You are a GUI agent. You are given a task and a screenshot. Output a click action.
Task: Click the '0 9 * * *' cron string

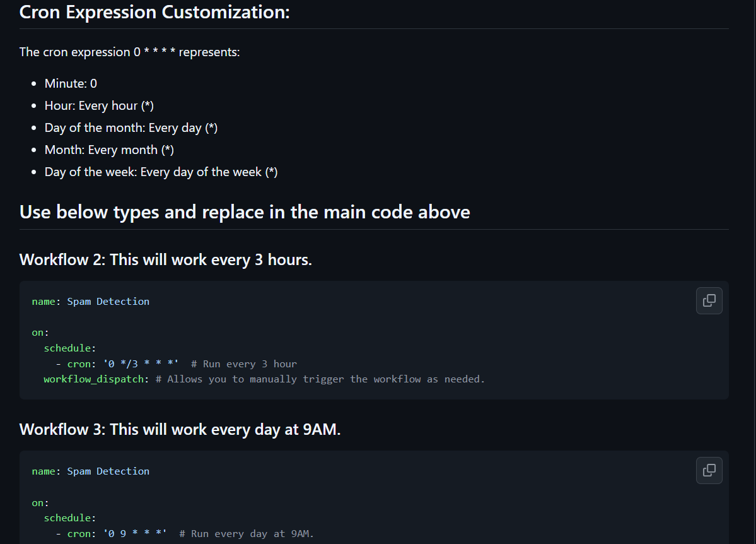tap(135, 534)
